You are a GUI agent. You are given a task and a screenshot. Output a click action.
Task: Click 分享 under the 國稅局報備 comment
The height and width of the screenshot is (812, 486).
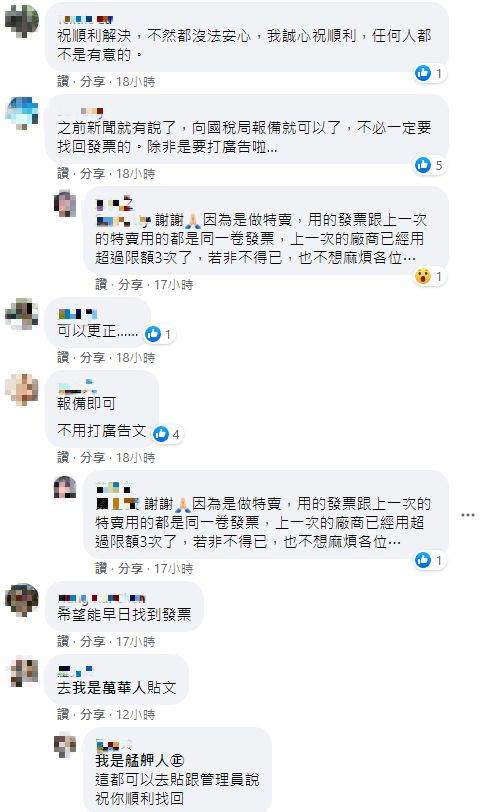pyautogui.click(x=93, y=173)
